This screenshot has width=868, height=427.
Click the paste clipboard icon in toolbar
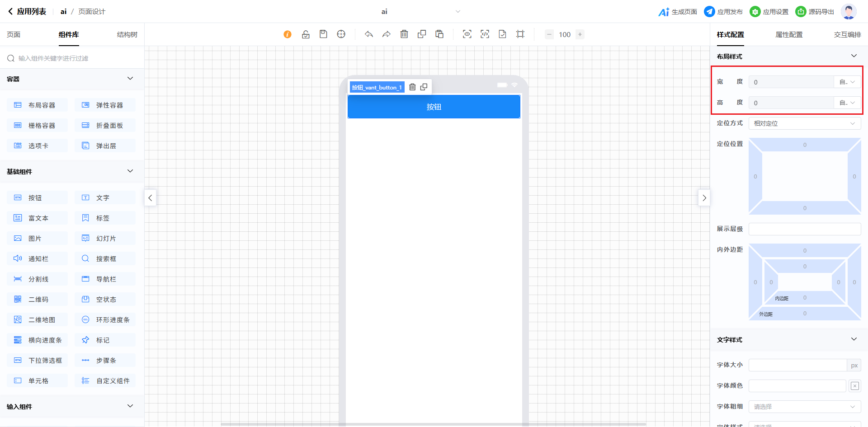[x=439, y=34]
